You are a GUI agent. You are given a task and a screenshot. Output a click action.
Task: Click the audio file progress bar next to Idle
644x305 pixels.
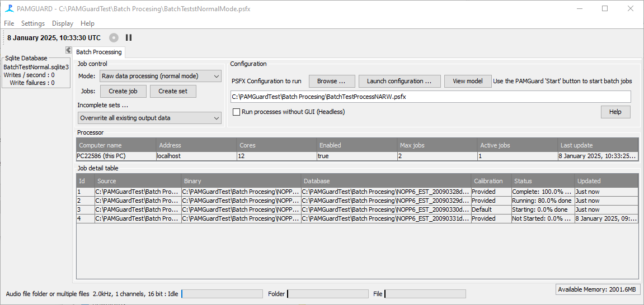(222, 293)
